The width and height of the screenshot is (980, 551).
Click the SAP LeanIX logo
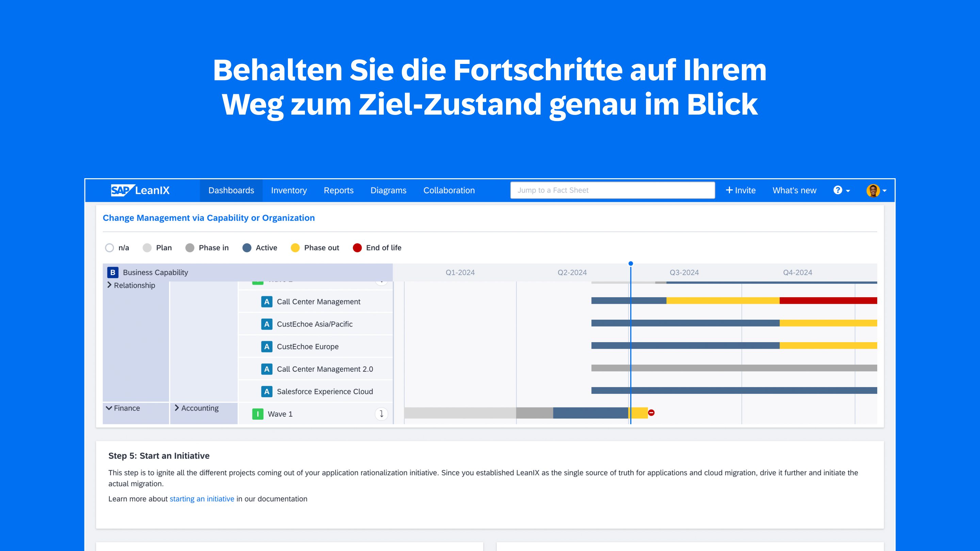140,190
